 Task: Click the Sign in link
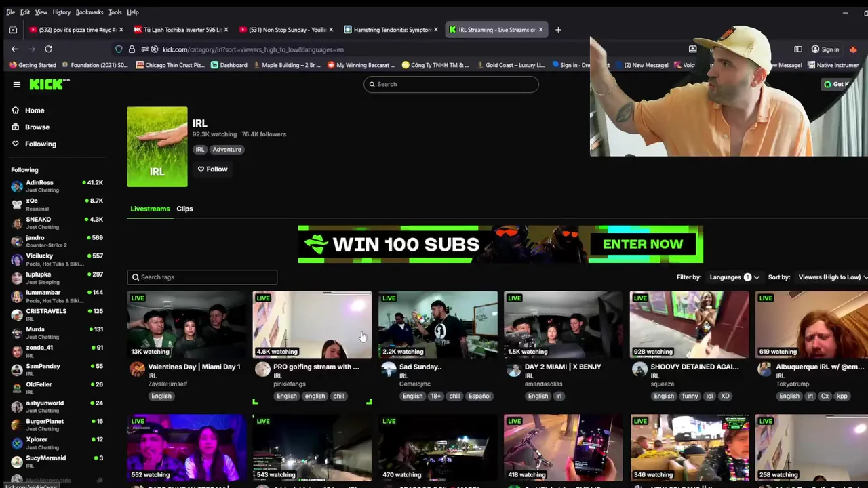[825, 49]
